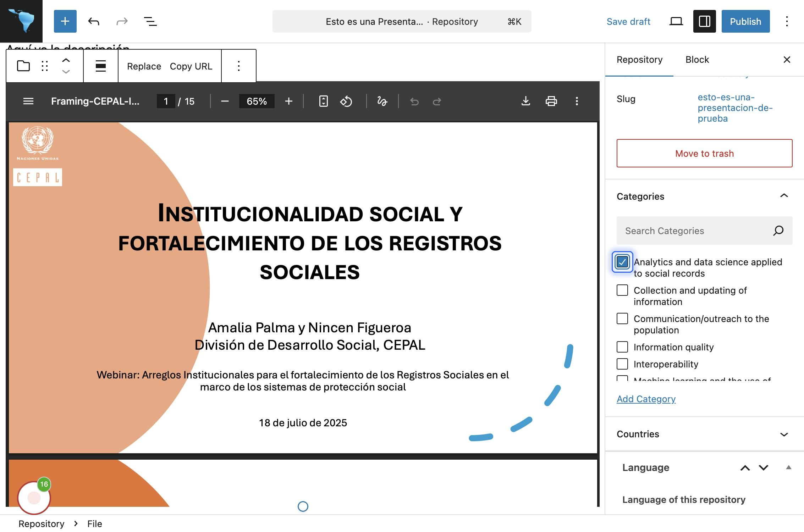Image resolution: width=804 pixels, height=532 pixels.
Task: Open the Document Overview list icon
Action: (150, 21)
